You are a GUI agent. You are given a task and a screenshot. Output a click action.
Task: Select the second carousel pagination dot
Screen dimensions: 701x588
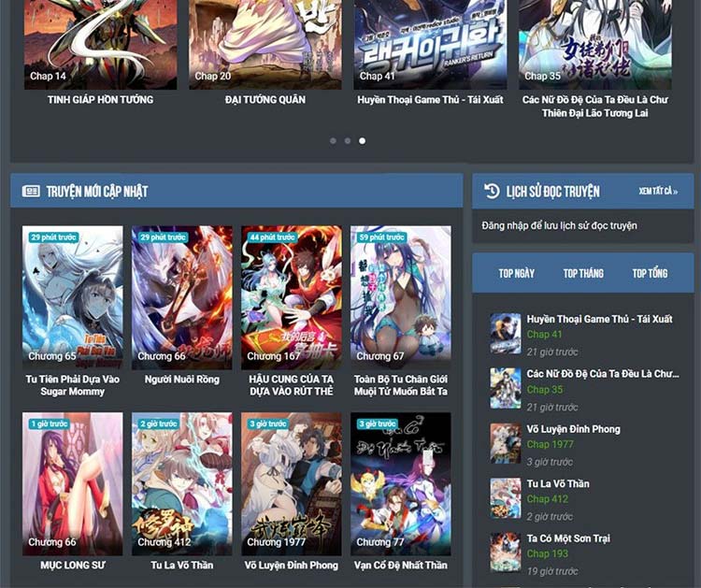click(347, 141)
